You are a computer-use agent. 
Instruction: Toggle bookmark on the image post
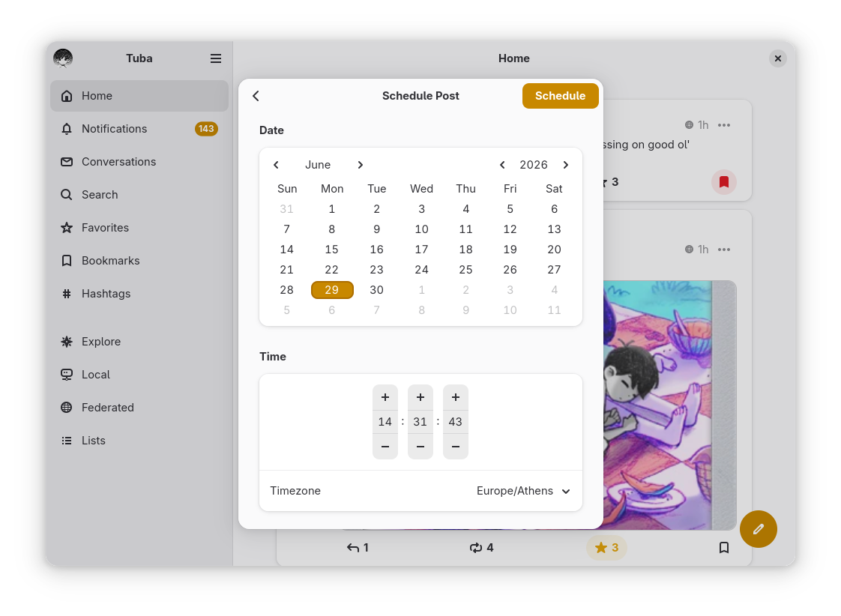pyautogui.click(x=724, y=548)
